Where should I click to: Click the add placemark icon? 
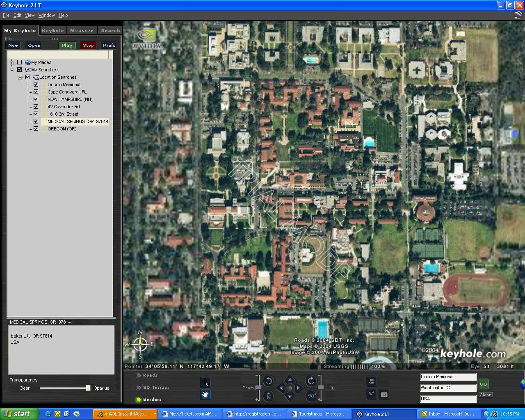(x=371, y=395)
